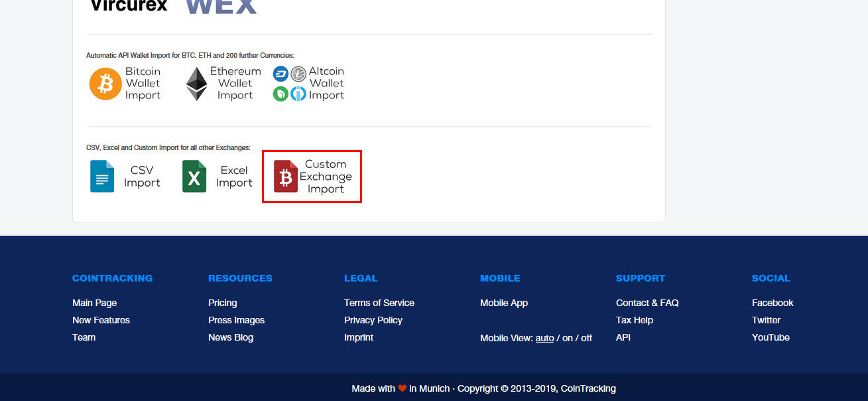Open the API support link
Screen dimensions: 868x401
(x=623, y=337)
